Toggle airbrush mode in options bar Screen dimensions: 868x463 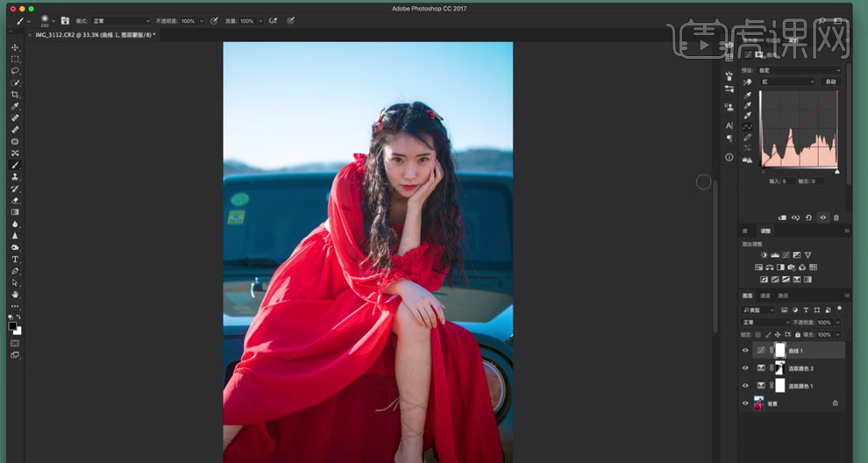pyautogui.click(x=273, y=20)
